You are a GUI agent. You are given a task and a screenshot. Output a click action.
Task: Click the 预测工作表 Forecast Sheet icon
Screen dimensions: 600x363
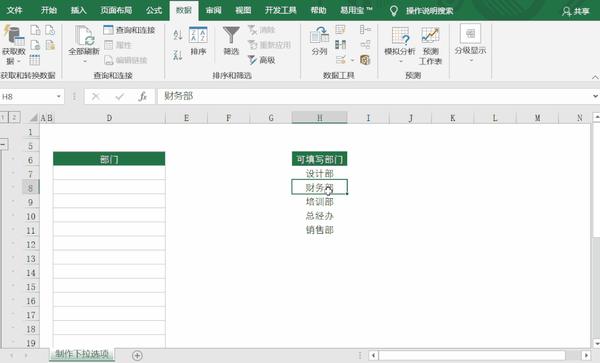click(x=430, y=46)
